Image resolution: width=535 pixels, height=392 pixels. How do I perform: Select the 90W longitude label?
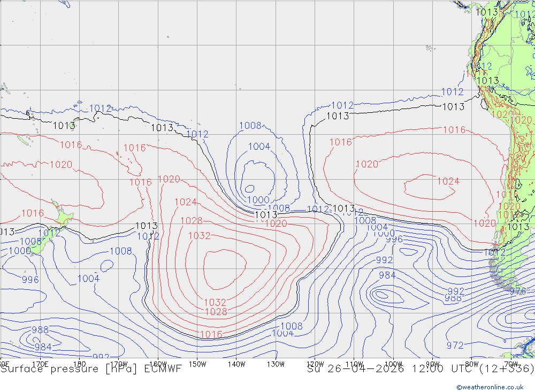(433, 364)
